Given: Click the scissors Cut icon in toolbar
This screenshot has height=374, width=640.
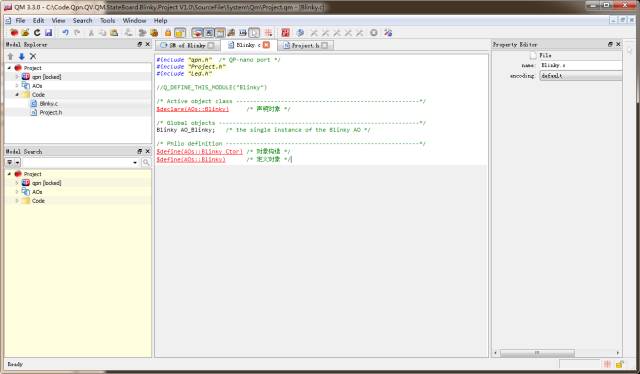Looking at the screenshot, I should pos(91,33).
